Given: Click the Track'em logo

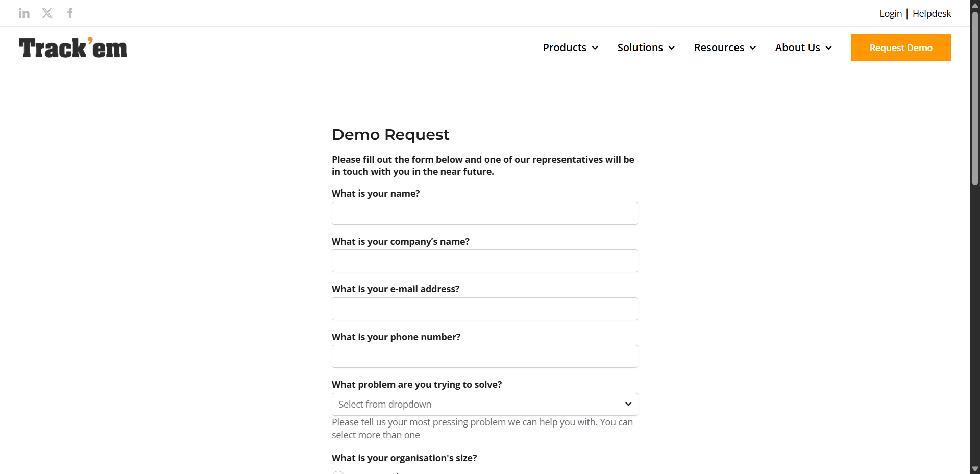Looking at the screenshot, I should 73,48.
